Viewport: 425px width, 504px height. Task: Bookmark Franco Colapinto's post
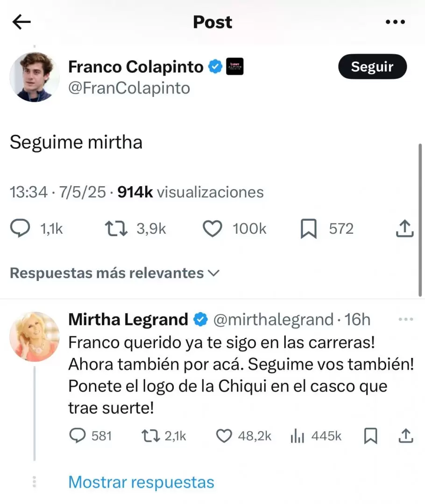click(x=308, y=229)
